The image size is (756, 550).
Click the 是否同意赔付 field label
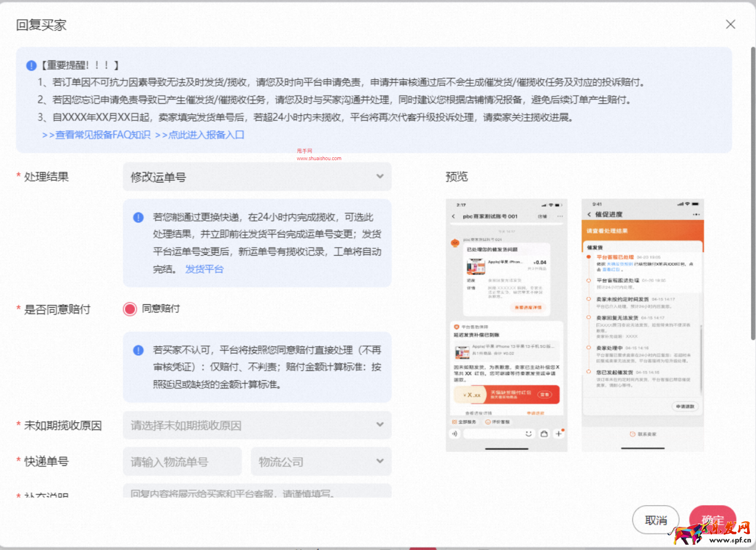coord(57,309)
